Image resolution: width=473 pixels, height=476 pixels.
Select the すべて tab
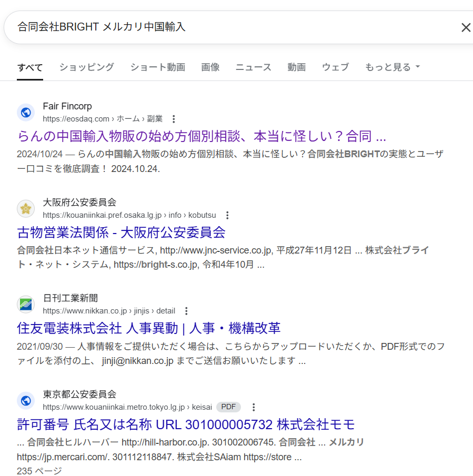(30, 67)
